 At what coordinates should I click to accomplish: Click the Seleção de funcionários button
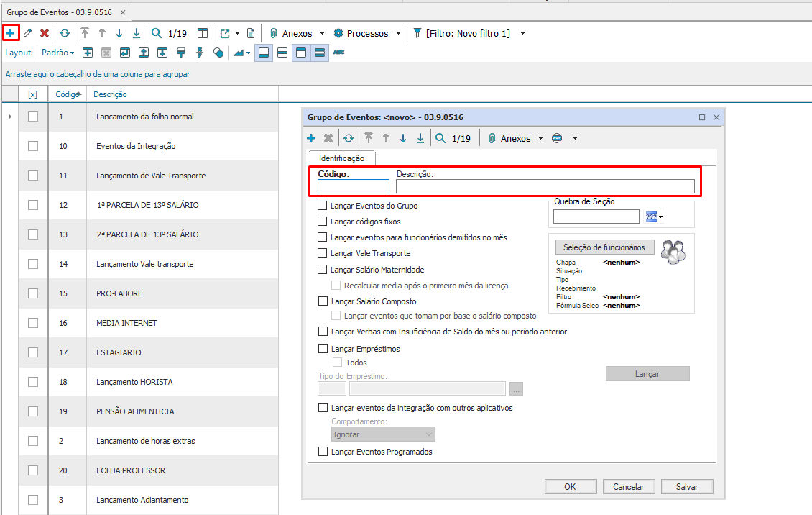click(x=604, y=247)
